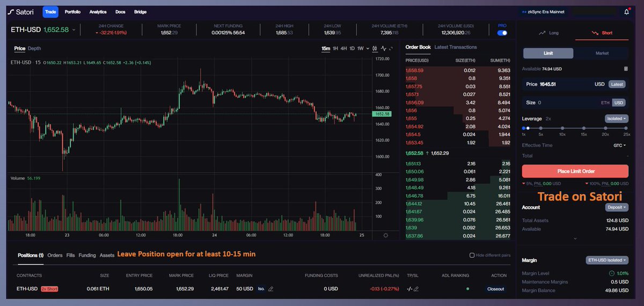Set leverage slider to 25x
The width and height of the screenshot is (644, 306).
(626, 128)
